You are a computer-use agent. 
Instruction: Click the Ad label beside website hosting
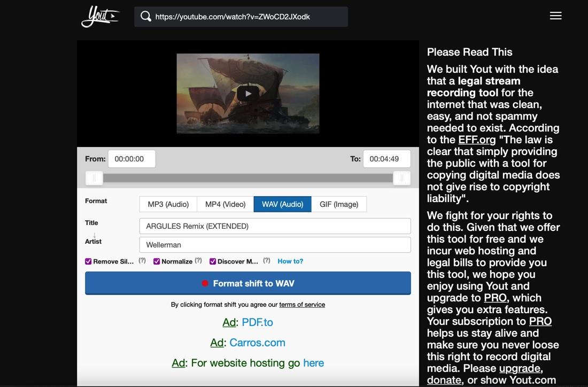(x=179, y=362)
